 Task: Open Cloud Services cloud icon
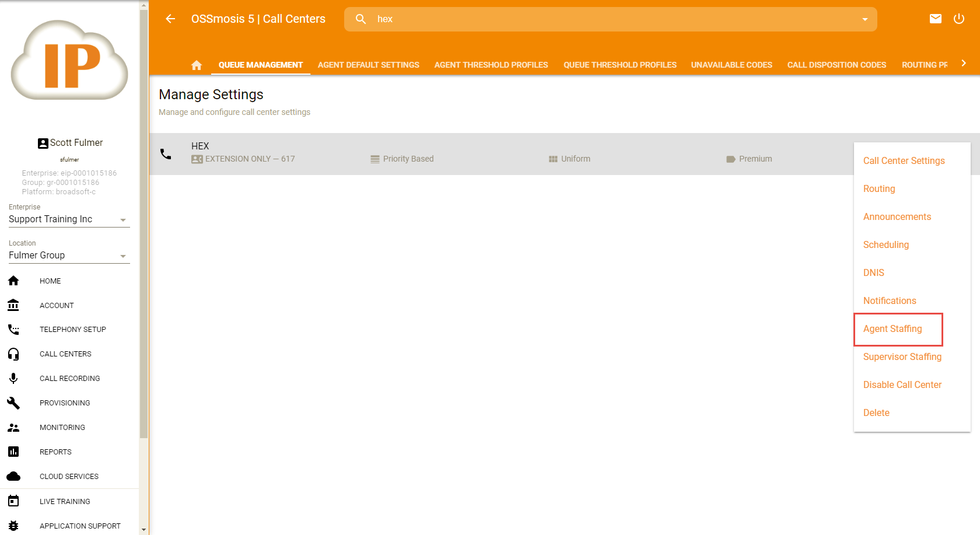13,477
